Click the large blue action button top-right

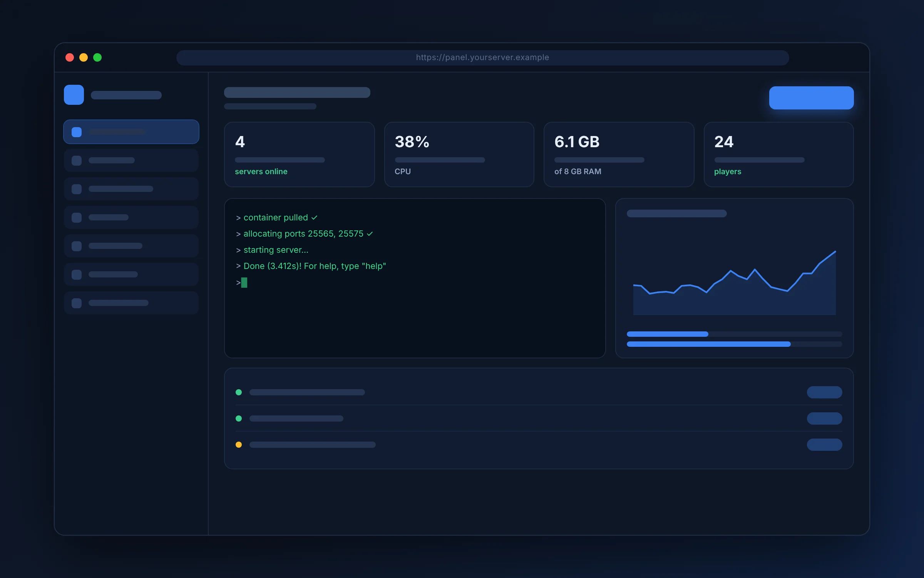[811, 98]
